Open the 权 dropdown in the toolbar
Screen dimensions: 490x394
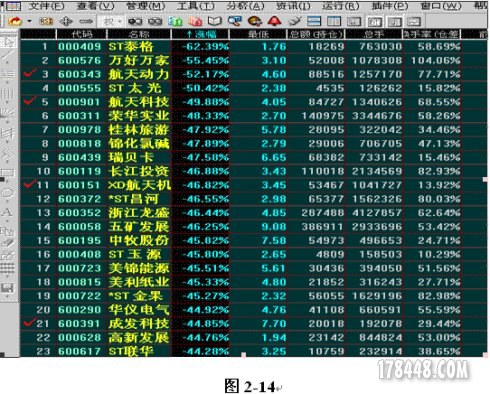(x=111, y=22)
